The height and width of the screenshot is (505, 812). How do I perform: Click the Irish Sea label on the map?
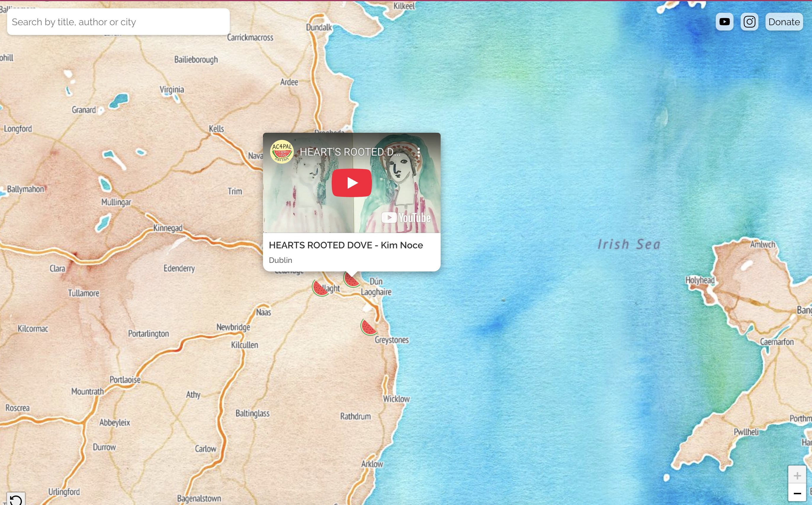pos(629,244)
